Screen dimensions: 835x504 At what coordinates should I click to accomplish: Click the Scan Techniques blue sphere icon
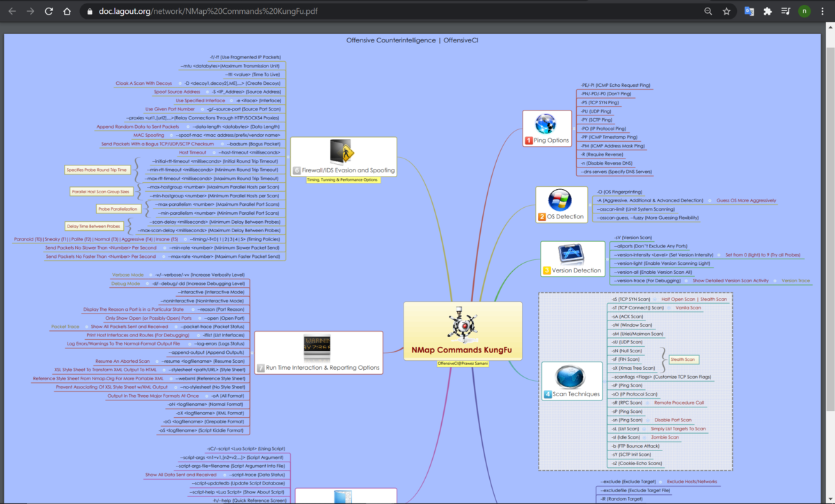(x=571, y=377)
